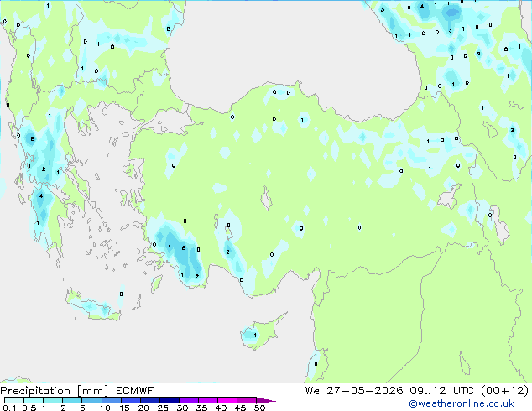Click the legend tick label '25'
This screenshot has height=411, width=532.
point(163,408)
